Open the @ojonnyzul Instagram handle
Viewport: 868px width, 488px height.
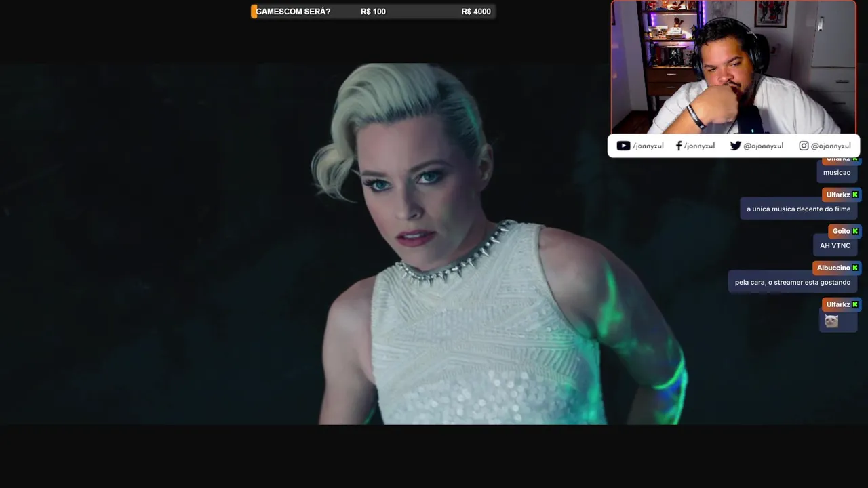pos(831,146)
